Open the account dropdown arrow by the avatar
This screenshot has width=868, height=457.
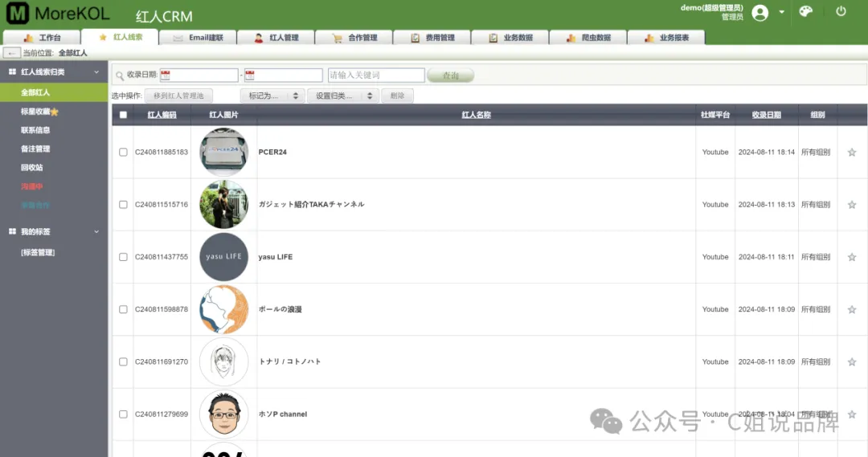(781, 11)
